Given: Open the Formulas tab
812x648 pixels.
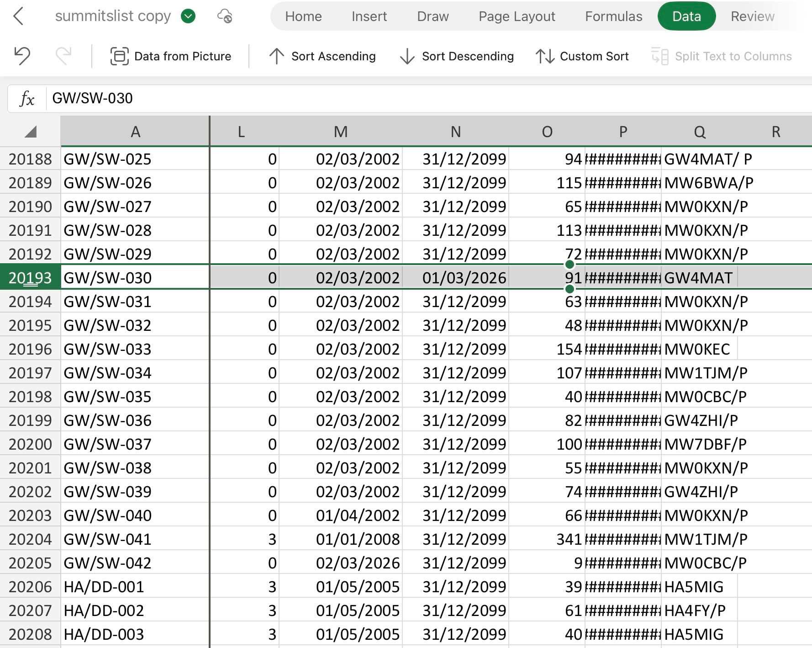Looking at the screenshot, I should point(613,16).
